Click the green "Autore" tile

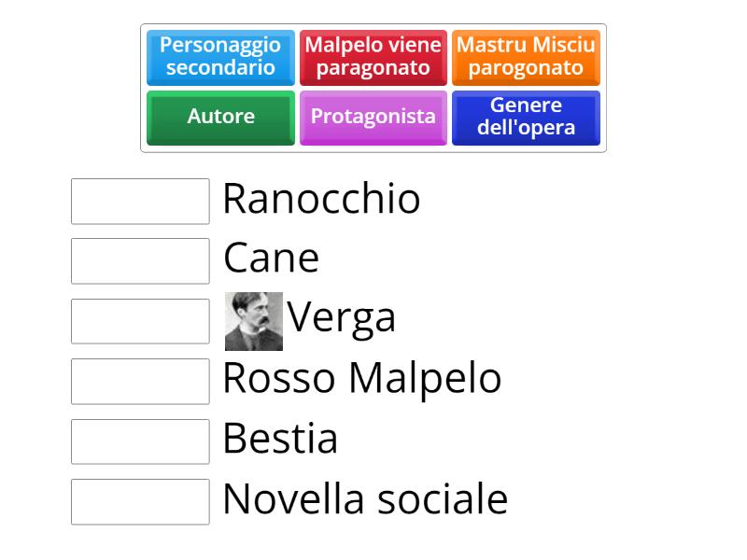pos(220,118)
